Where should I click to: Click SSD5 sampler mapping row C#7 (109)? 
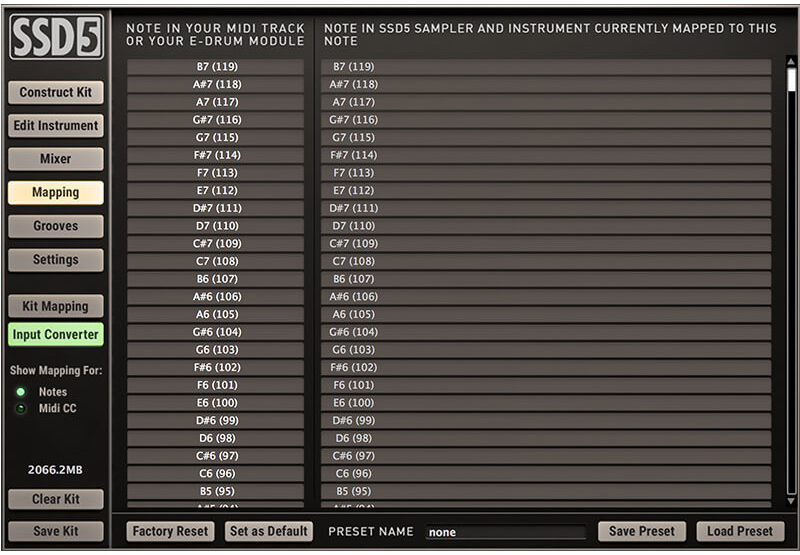tap(546, 243)
